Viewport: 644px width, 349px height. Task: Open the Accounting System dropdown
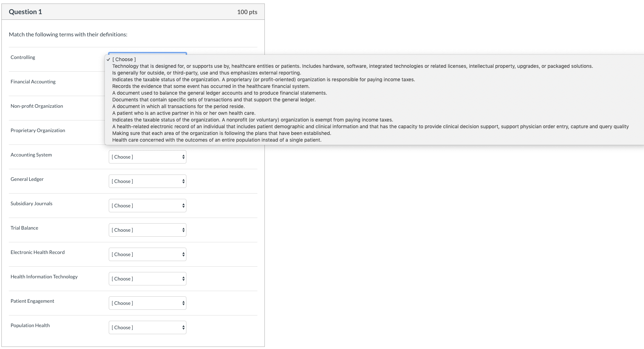coord(148,157)
